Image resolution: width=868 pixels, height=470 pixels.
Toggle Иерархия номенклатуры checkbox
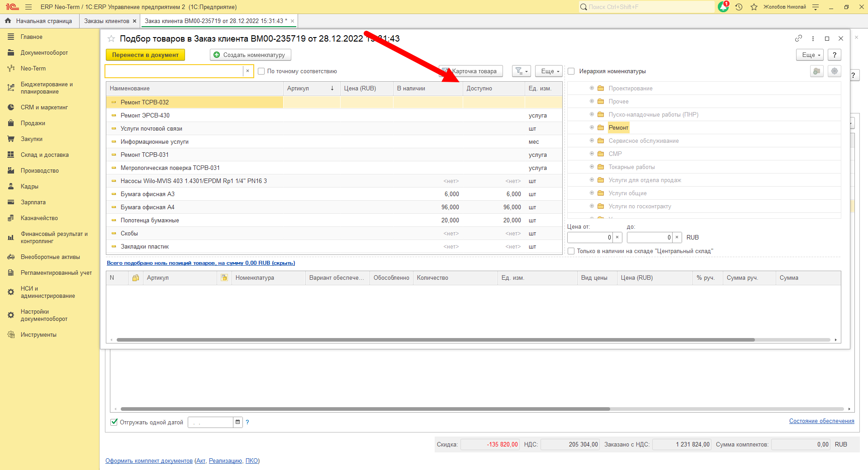[571, 71]
